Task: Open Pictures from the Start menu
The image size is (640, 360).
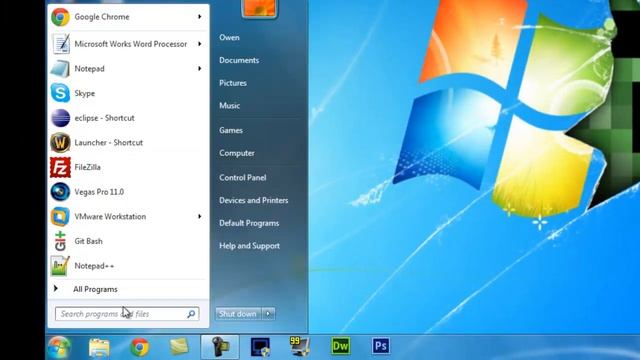Action: click(x=233, y=83)
